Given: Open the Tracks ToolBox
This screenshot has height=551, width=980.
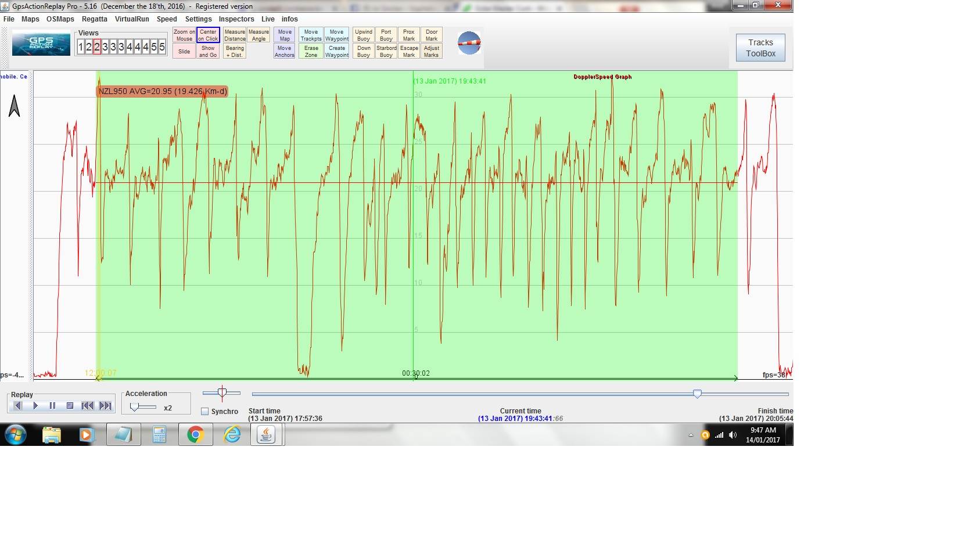Looking at the screenshot, I should tap(760, 48).
